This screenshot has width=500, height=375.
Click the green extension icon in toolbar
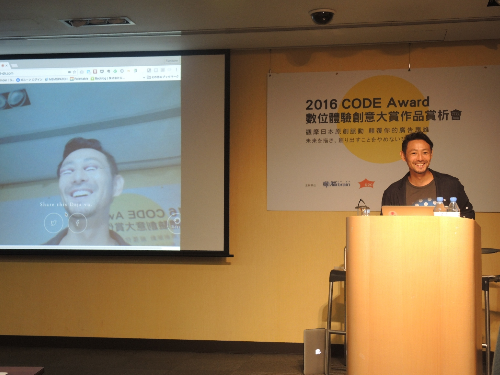click(x=115, y=71)
